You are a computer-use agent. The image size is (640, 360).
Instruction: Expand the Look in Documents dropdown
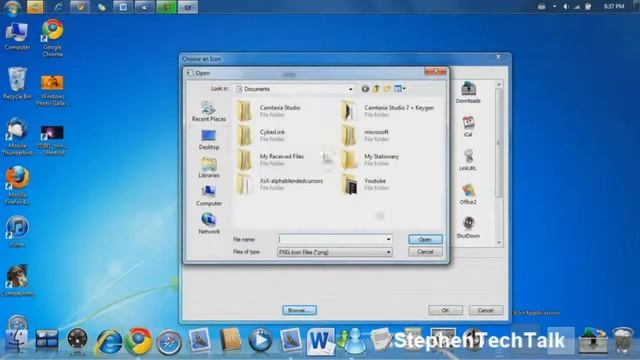coord(350,89)
